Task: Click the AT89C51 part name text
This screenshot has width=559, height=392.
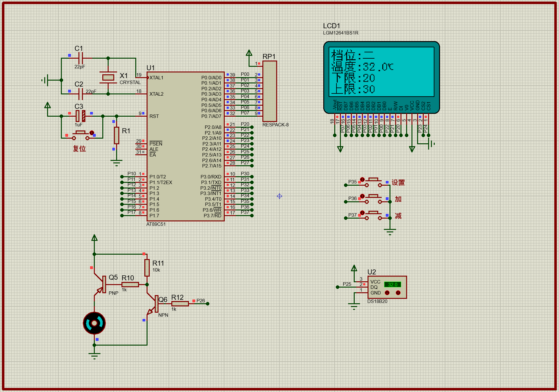Action: [156, 224]
